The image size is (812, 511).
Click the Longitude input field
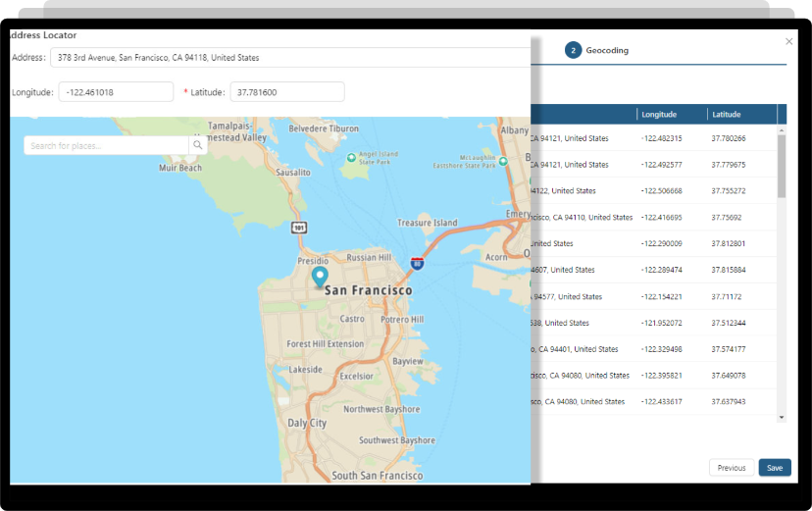tap(116, 92)
